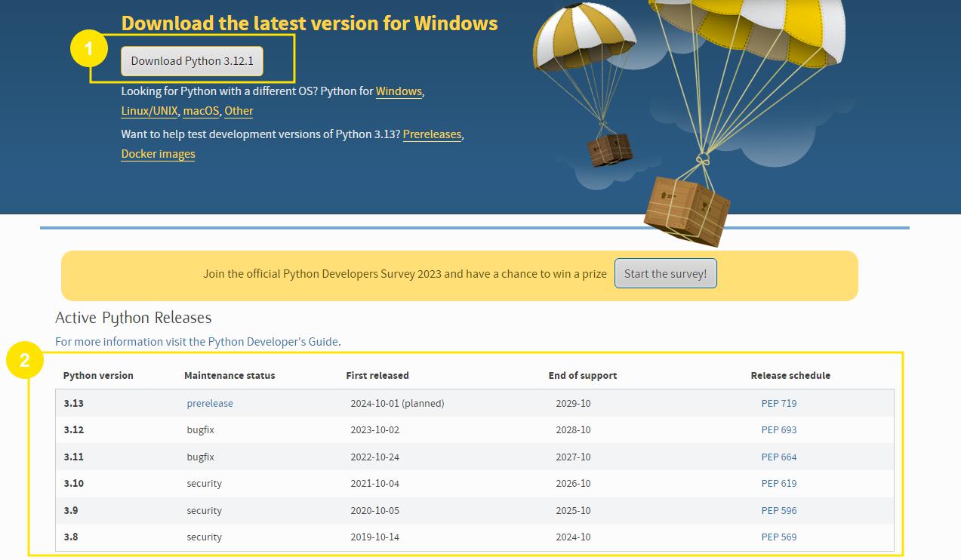961x560 pixels.
Task: Click the security status in the 3.10 row
Action: coord(205,484)
